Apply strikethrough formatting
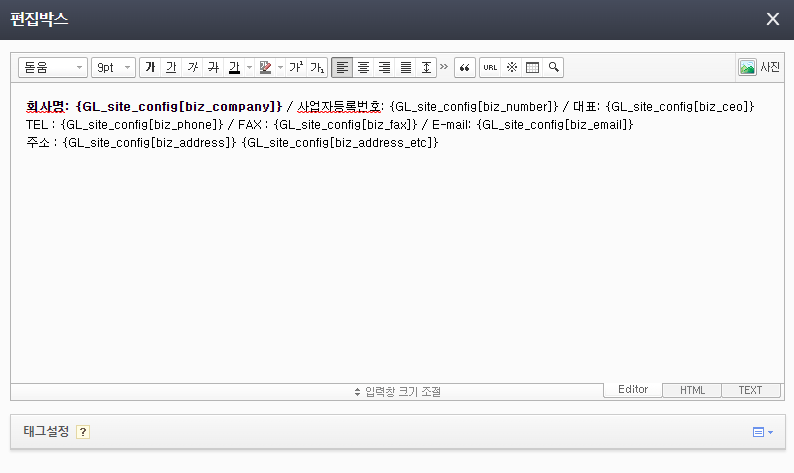The height and width of the screenshot is (473, 794). [213, 67]
